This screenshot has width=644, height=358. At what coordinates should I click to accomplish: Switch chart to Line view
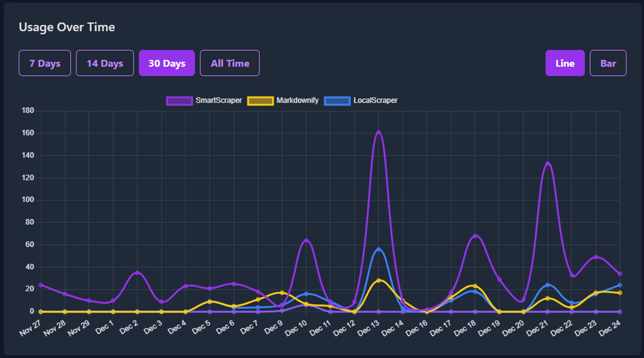click(x=565, y=63)
